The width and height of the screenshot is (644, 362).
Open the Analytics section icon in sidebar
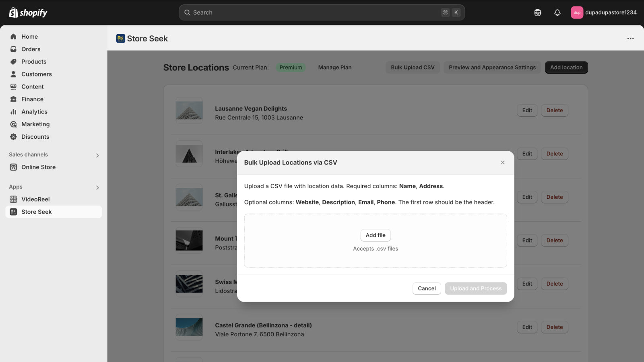click(x=13, y=111)
